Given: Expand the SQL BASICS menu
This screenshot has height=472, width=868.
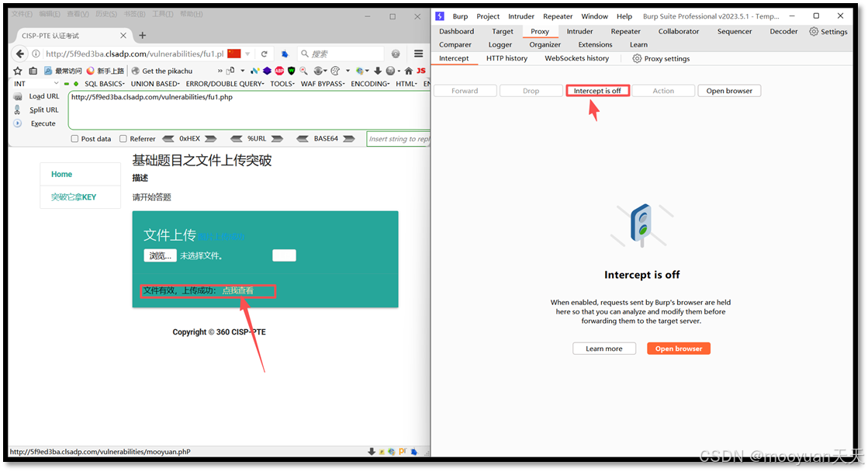Looking at the screenshot, I should coord(104,84).
